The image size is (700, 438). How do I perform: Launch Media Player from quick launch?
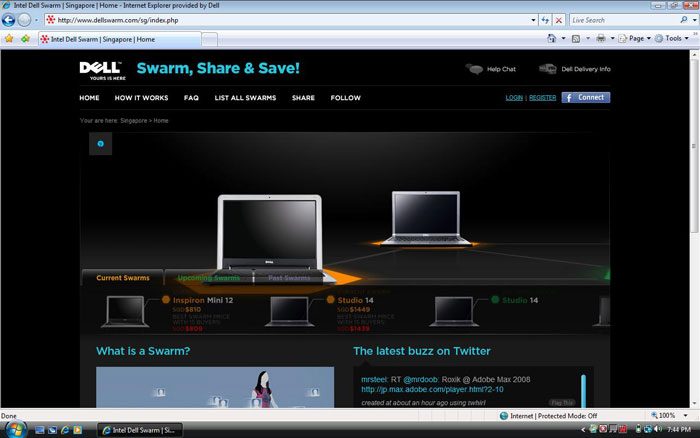[x=78, y=430]
